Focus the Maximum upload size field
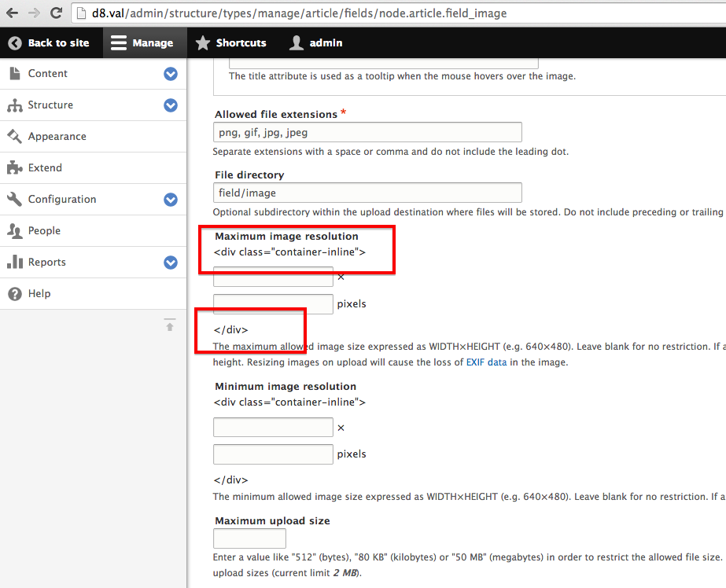 249,538
